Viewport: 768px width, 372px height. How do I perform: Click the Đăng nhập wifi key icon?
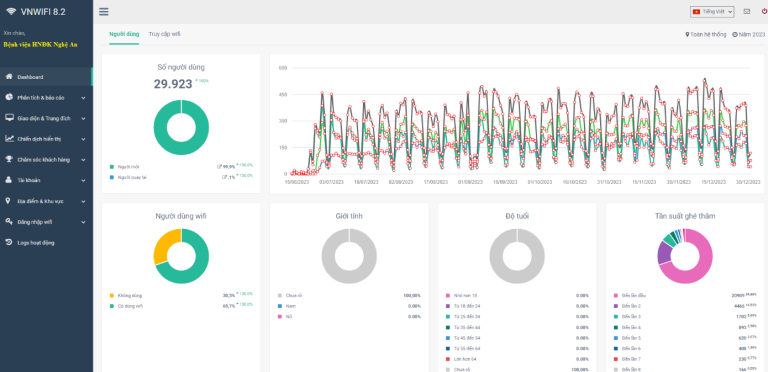click(9, 221)
